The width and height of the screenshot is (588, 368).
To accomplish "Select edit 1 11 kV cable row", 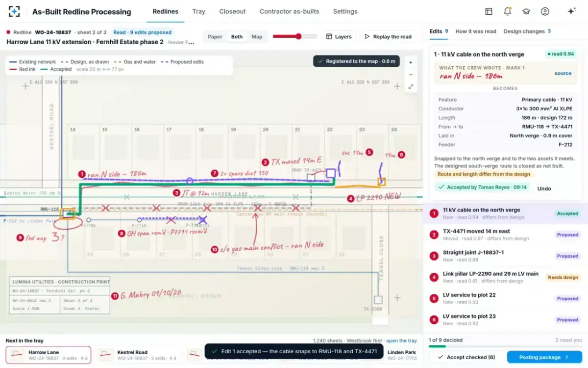I will click(x=506, y=213).
